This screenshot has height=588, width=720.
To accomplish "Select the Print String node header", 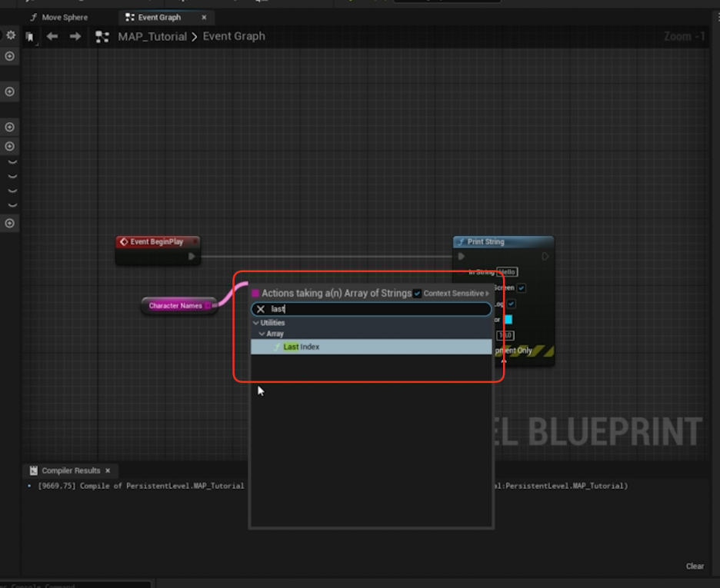I will click(503, 241).
